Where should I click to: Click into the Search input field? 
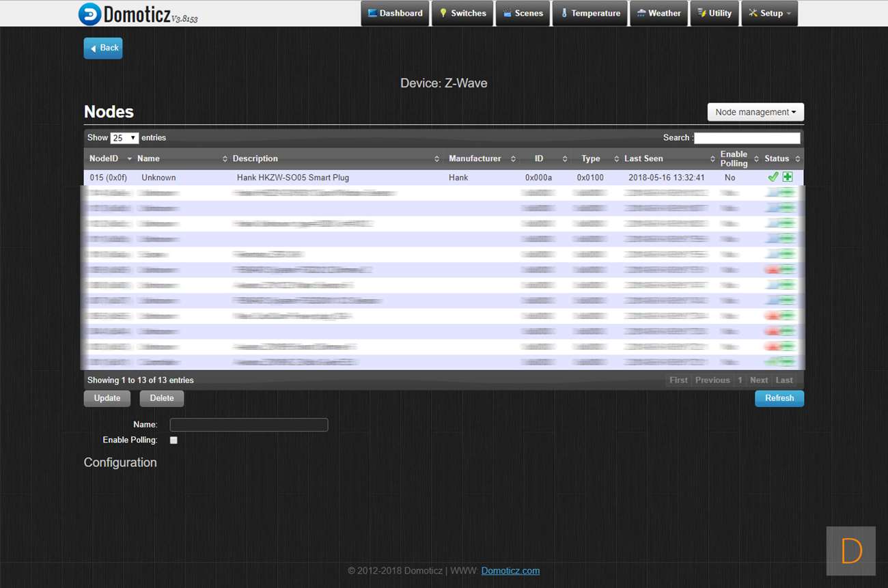(747, 138)
